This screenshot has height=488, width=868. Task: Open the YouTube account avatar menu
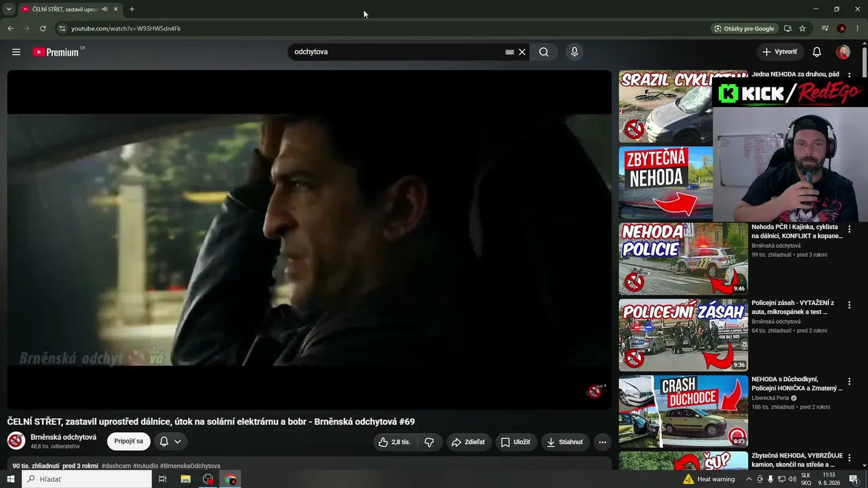pyautogui.click(x=843, y=52)
